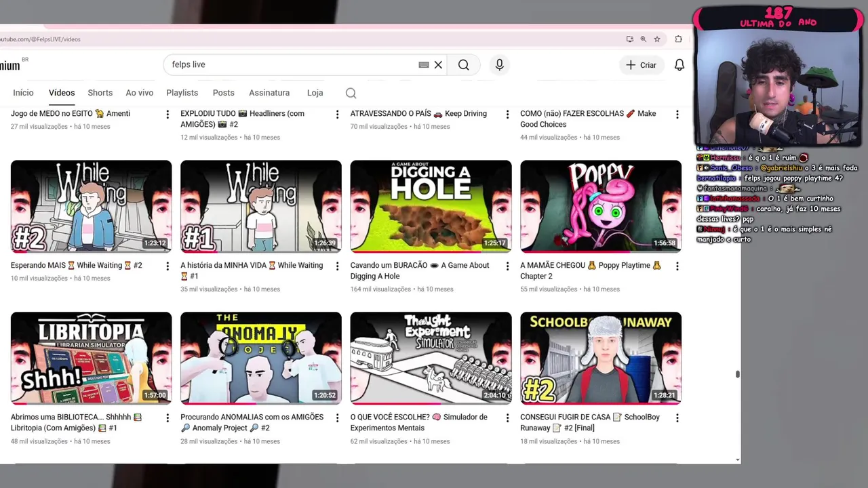Click ATRAVESSANDO O PAÍS Keep Driving title

pos(418,114)
